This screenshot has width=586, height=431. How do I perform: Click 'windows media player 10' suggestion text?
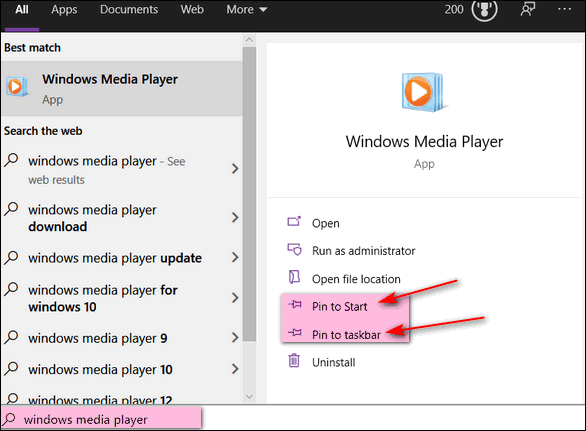(101, 370)
